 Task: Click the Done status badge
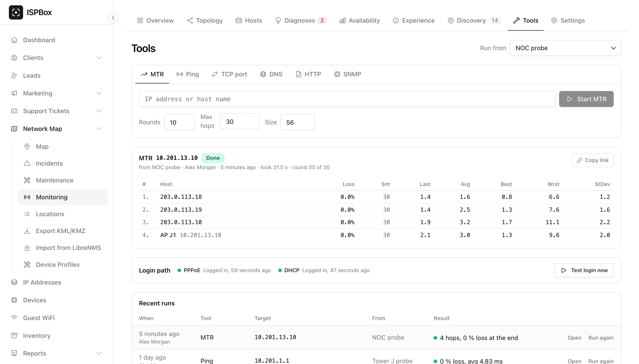click(x=213, y=158)
